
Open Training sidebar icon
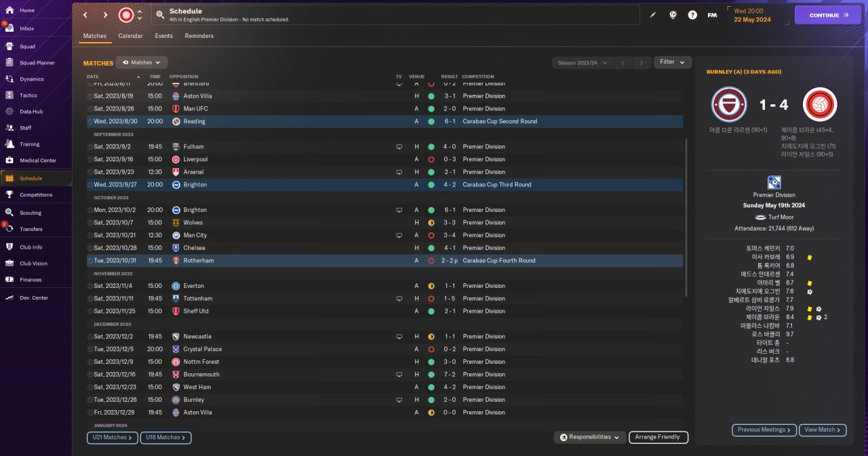[x=9, y=144]
